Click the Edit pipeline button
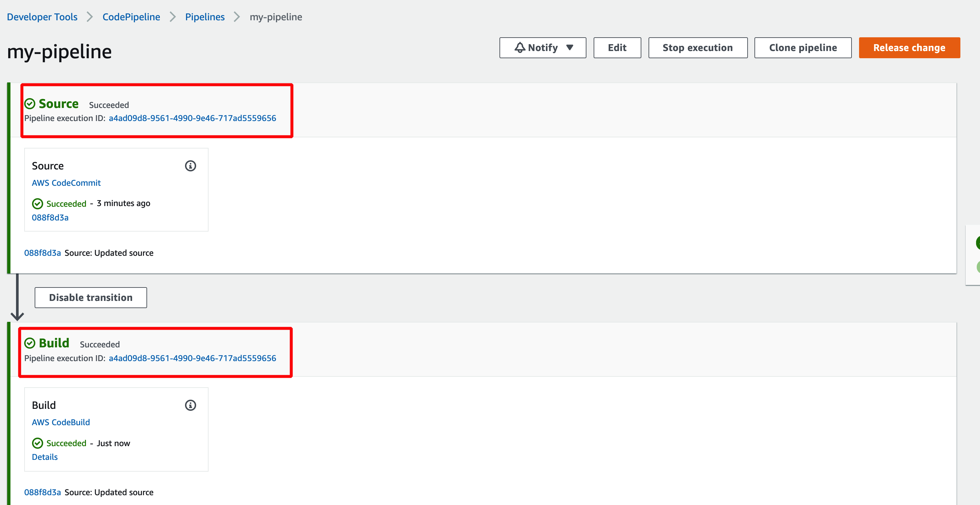This screenshot has height=505, width=980. (x=617, y=47)
